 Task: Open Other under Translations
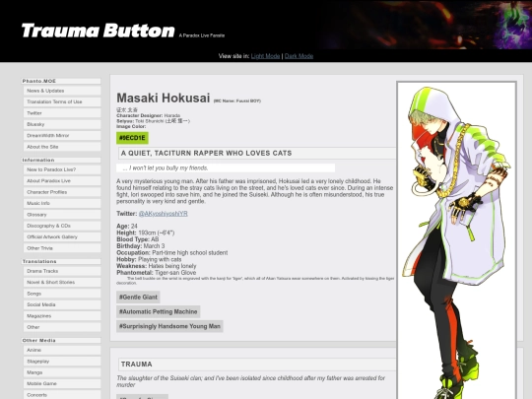tap(62, 327)
